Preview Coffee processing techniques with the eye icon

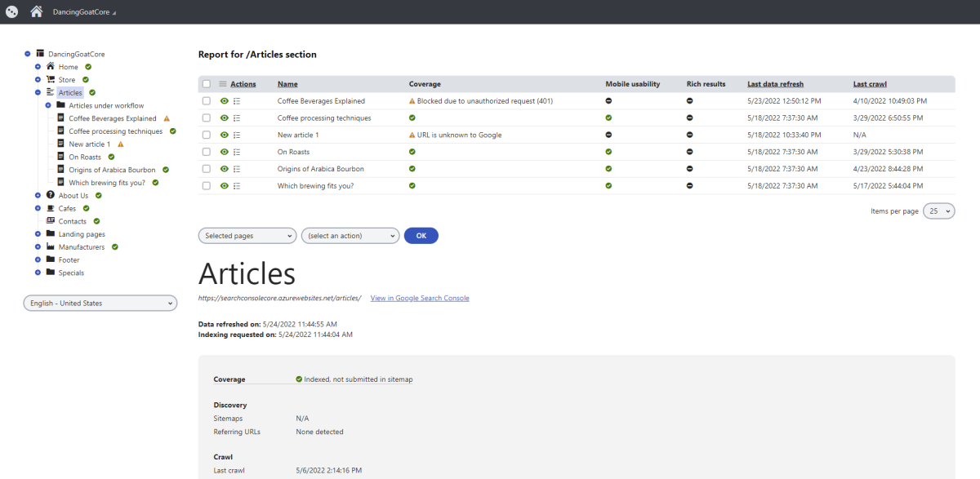point(224,118)
